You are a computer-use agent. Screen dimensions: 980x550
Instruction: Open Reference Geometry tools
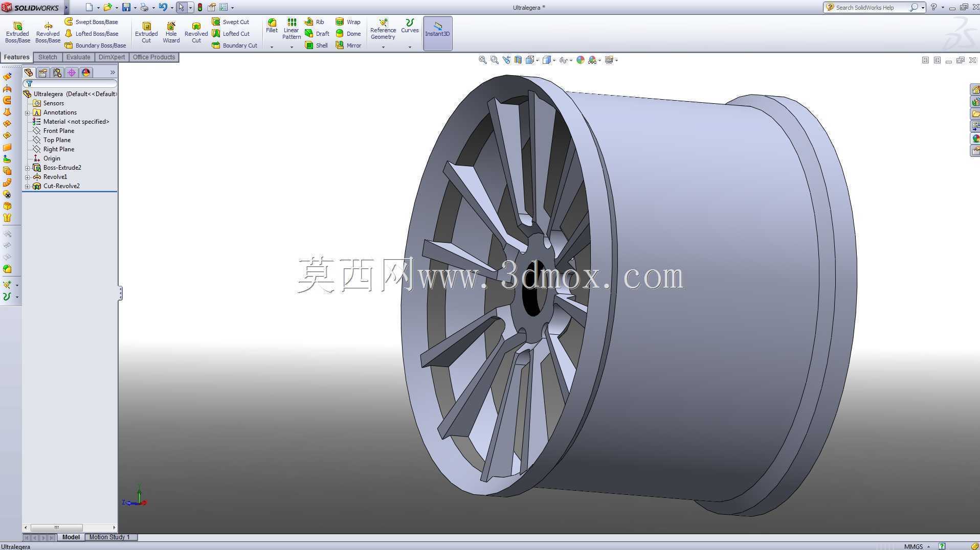click(x=383, y=29)
